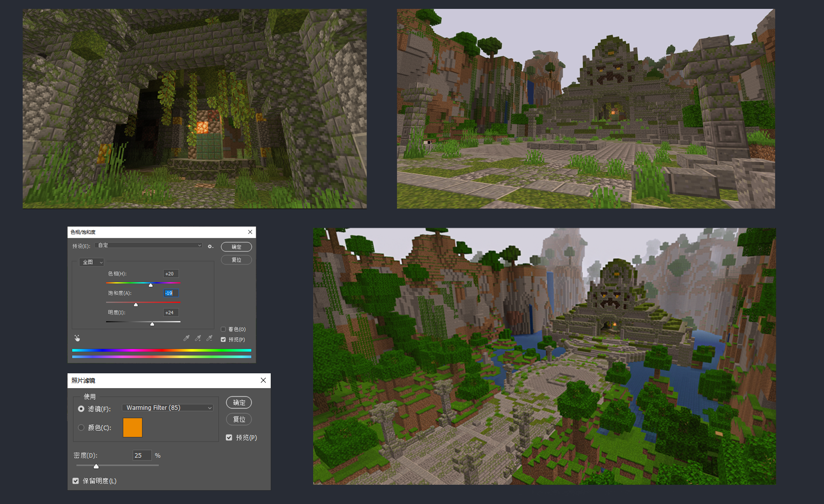Toggle 预览(P) checkbox in Photo Filter dialog
Viewport: 824px width, 504px height.
coord(229,437)
